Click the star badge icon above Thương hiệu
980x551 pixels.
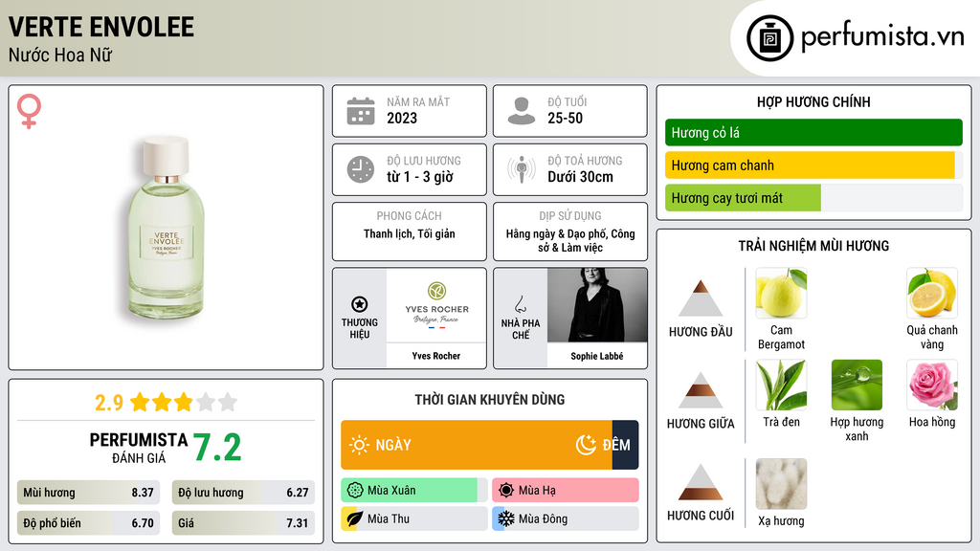coord(360,304)
